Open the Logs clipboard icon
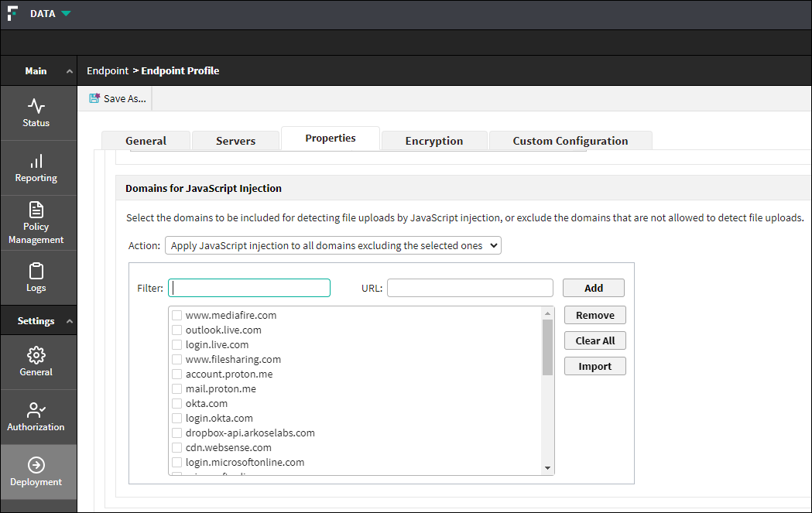The image size is (812, 513). 36,271
